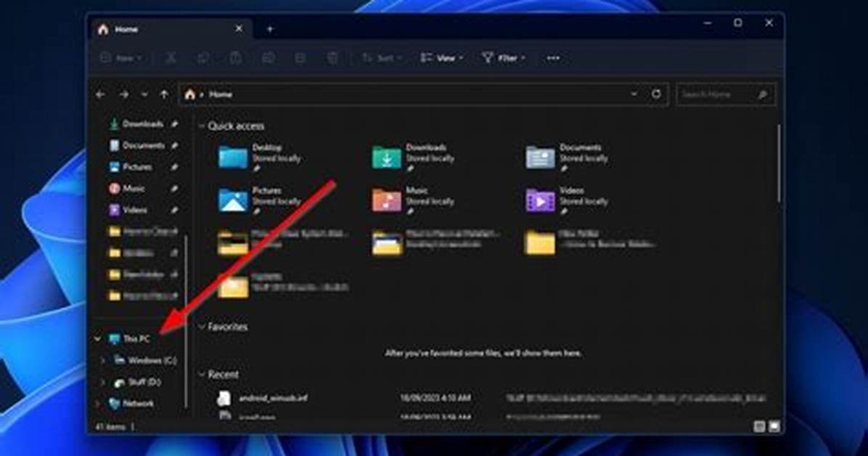The image size is (868, 456).
Task: Click pin icon beside sidebar Documents
Action: pyautogui.click(x=174, y=146)
